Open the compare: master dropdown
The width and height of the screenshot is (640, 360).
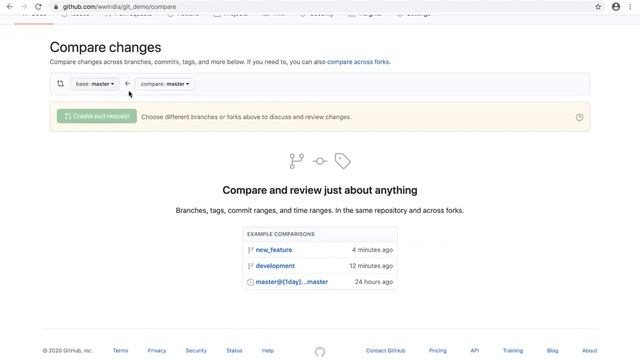[x=165, y=84]
